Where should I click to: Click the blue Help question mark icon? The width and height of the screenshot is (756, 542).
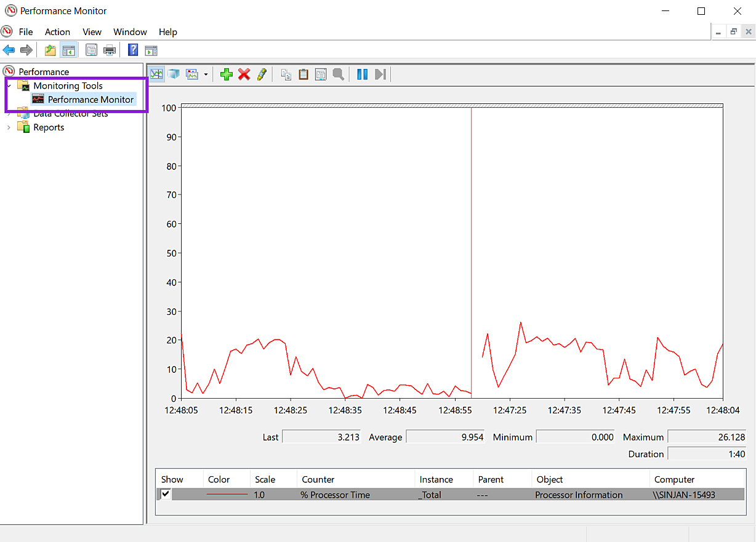[132, 50]
